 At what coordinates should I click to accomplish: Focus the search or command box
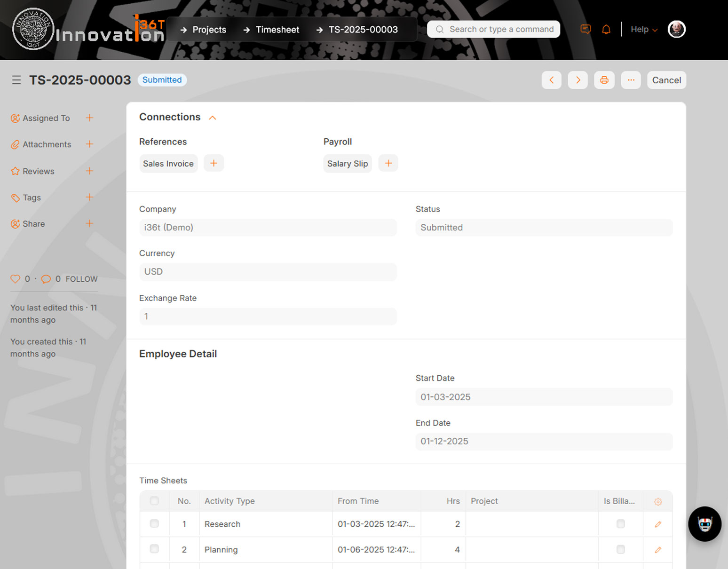coord(494,29)
